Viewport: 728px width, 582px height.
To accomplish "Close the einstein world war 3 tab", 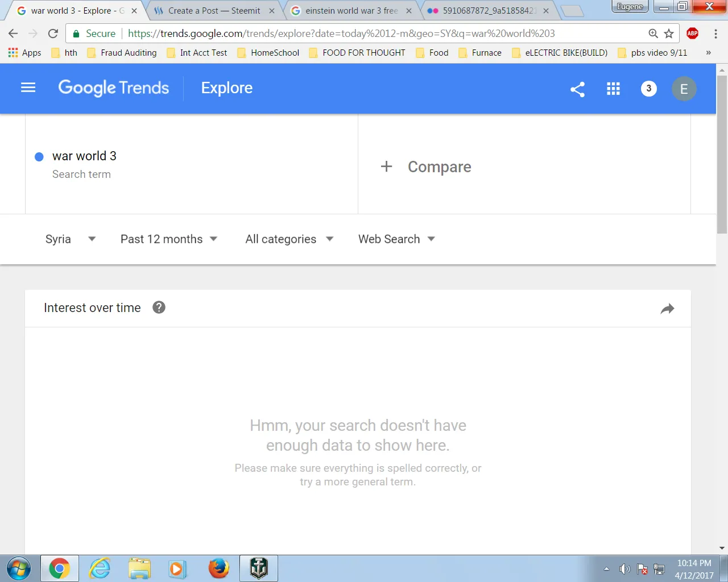I will coord(409,11).
